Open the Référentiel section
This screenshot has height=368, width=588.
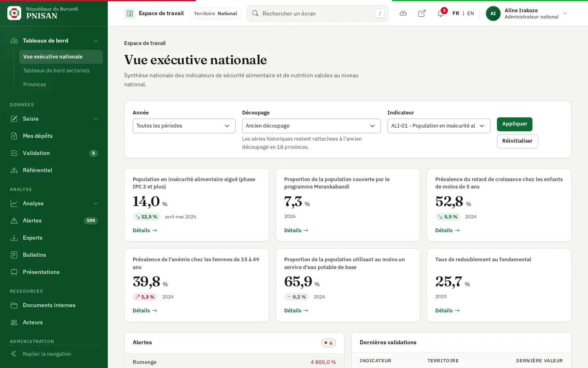54,170
